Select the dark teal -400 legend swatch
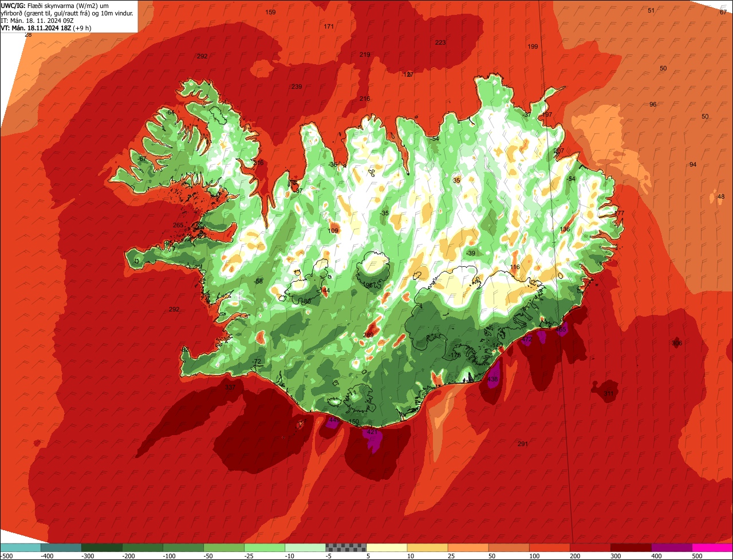The height and width of the screenshot is (560, 733). coord(61,547)
